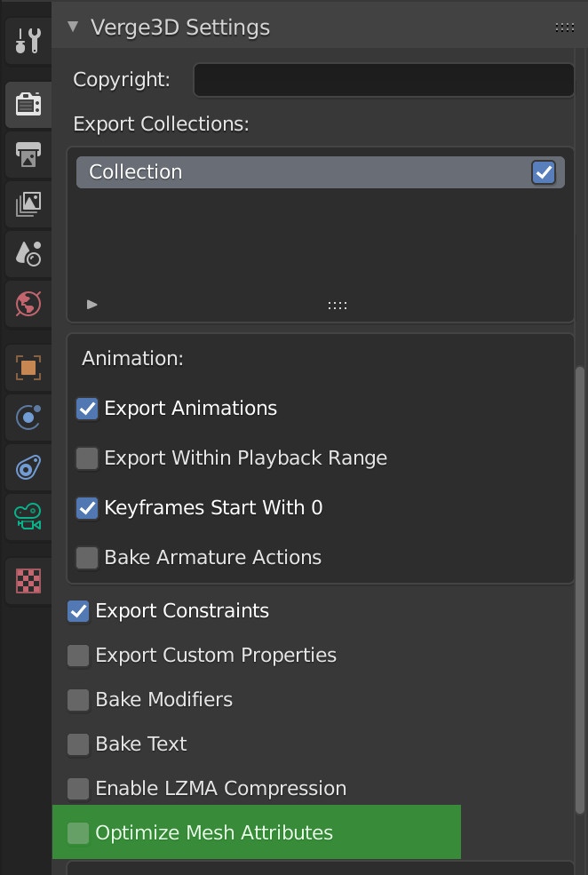The image size is (588, 875).
Task: Open Scene properties icon
Action: (28, 254)
